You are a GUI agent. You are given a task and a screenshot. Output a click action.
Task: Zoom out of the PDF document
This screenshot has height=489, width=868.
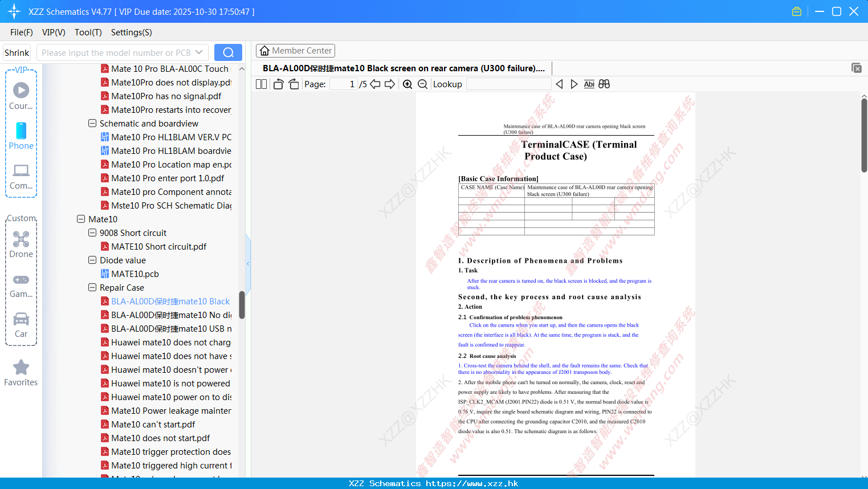422,84
